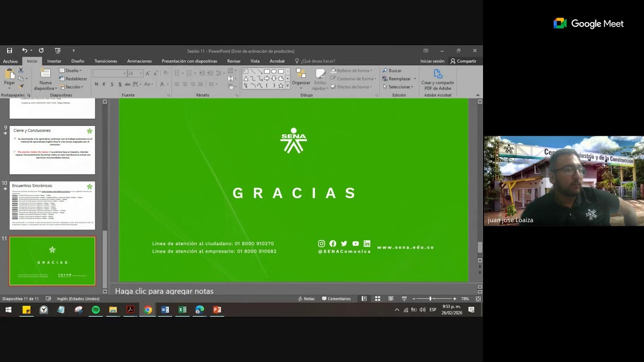
Task: Open the Archivo menu
Action: (x=10, y=61)
